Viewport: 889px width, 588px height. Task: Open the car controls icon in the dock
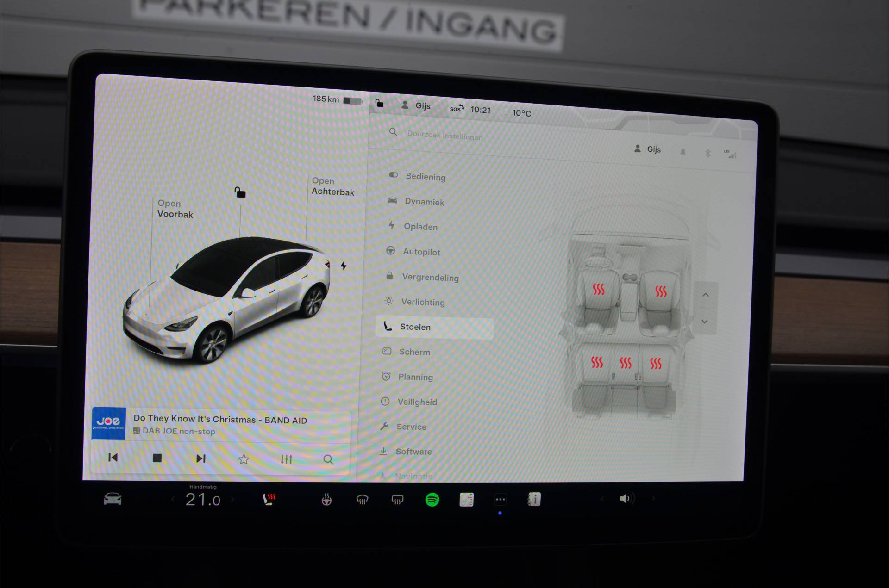coord(113,499)
